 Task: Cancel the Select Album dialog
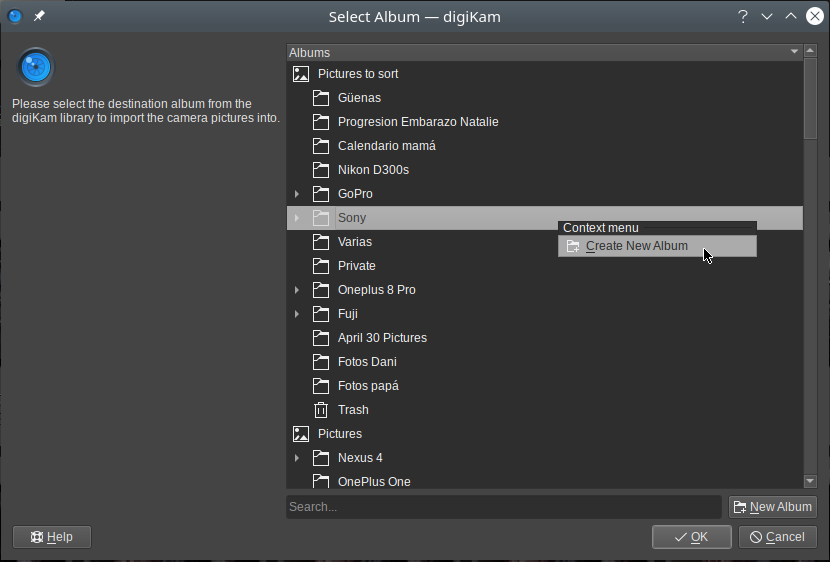tap(778, 537)
